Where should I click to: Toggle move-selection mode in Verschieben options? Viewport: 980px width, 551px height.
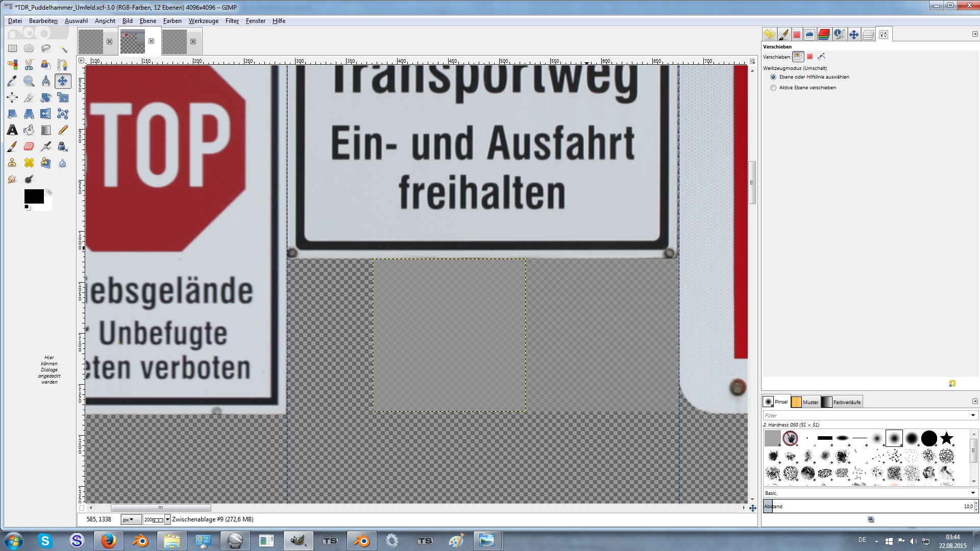pyautogui.click(x=810, y=57)
